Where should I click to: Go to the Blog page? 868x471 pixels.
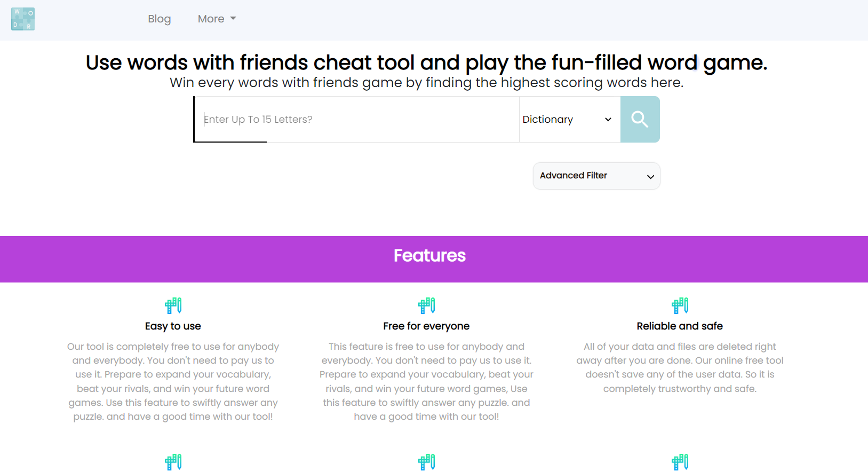[x=159, y=19]
